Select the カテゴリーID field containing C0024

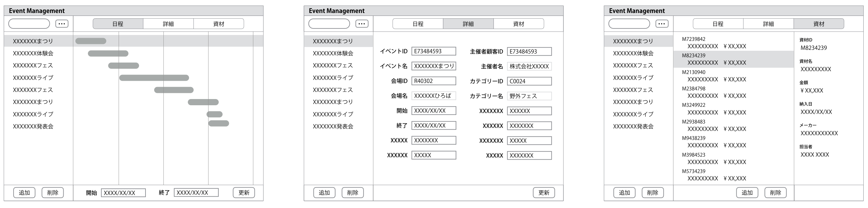click(x=529, y=81)
